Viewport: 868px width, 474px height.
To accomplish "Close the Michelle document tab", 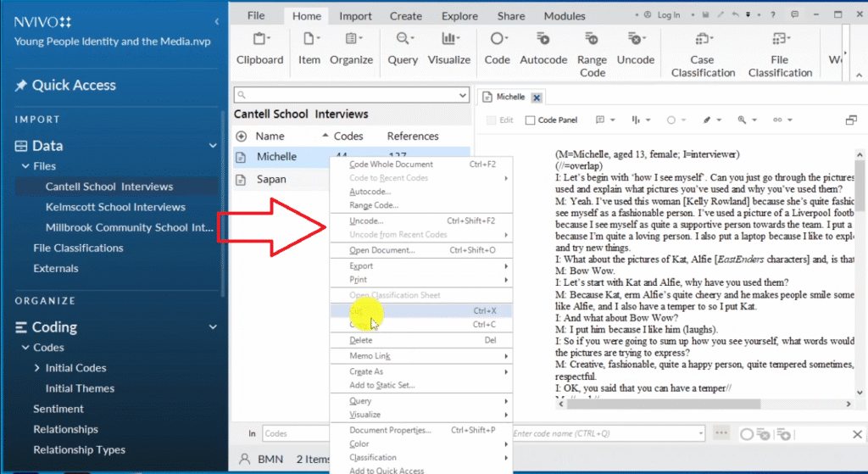I will point(536,98).
